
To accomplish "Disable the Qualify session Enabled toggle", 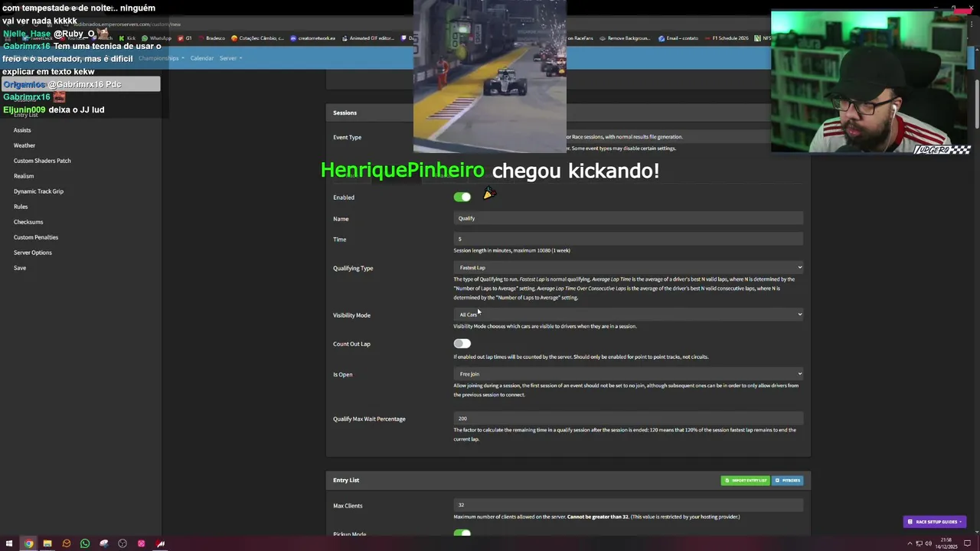I will [462, 197].
